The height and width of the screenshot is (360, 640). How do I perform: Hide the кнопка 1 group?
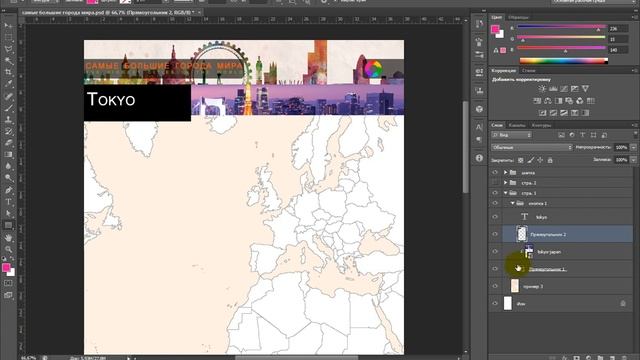[495, 203]
